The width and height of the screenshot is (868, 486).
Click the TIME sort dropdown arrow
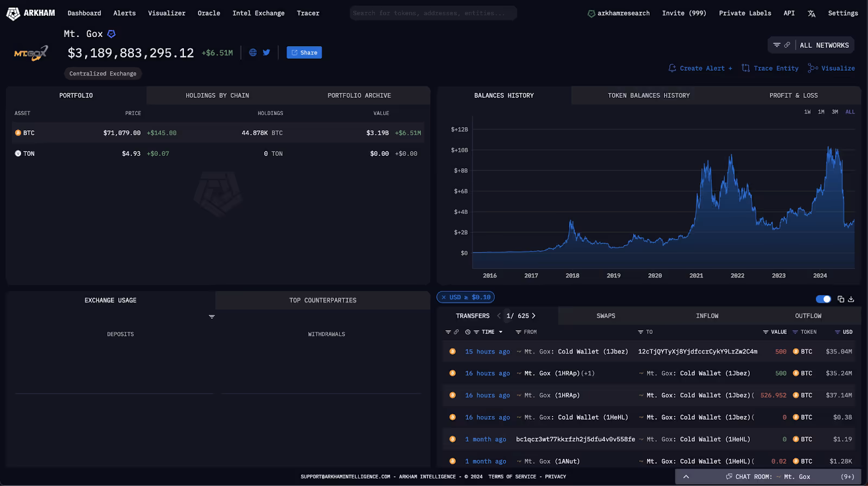tap(501, 332)
